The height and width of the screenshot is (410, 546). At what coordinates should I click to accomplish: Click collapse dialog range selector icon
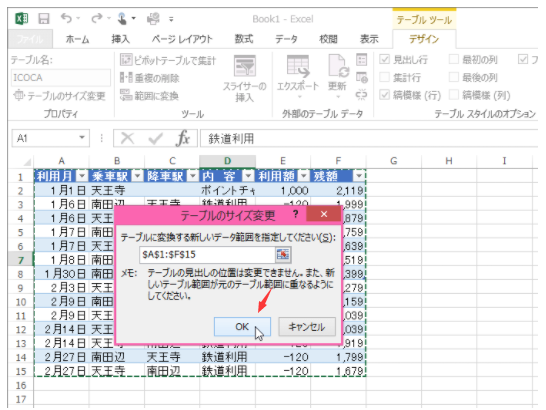click(283, 255)
